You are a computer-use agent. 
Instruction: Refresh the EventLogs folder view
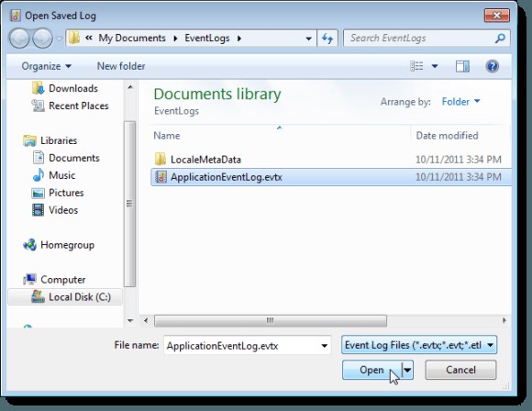(327, 39)
